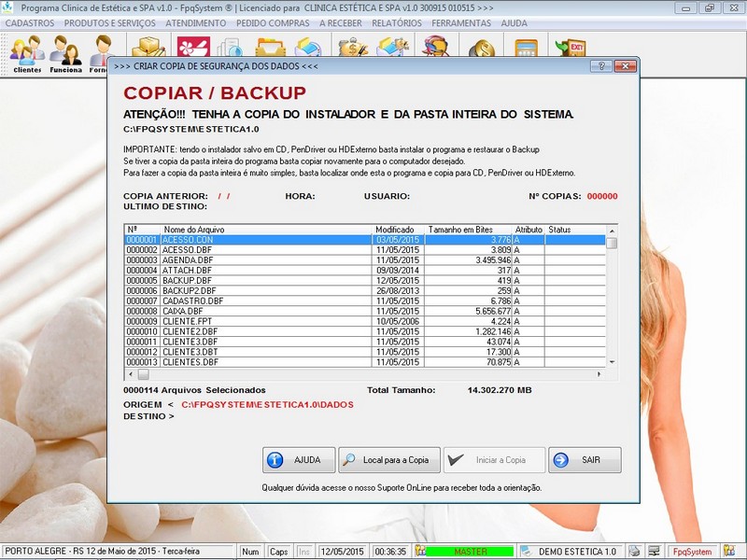Click the Nome do Arquivo column header
The width and height of the screenshot is (747, 560).
(x=266, y=230)
